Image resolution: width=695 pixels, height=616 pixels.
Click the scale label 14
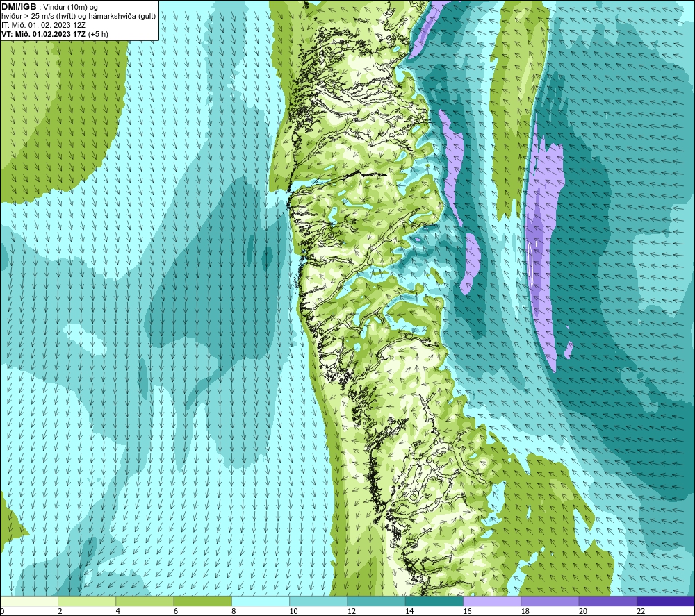click(x=409, y=611)
